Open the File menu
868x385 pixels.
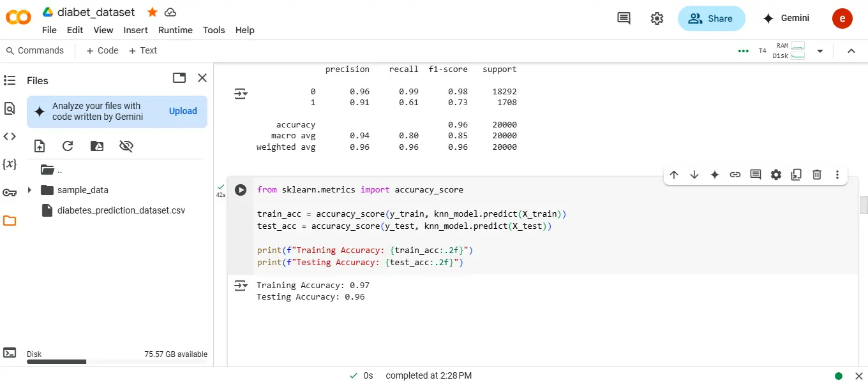tap(49, 30)
